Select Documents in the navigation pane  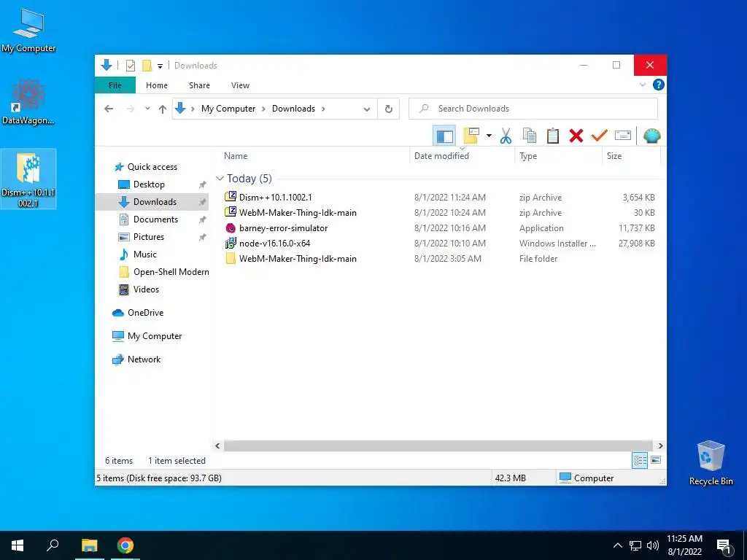[x=155, y=219]
